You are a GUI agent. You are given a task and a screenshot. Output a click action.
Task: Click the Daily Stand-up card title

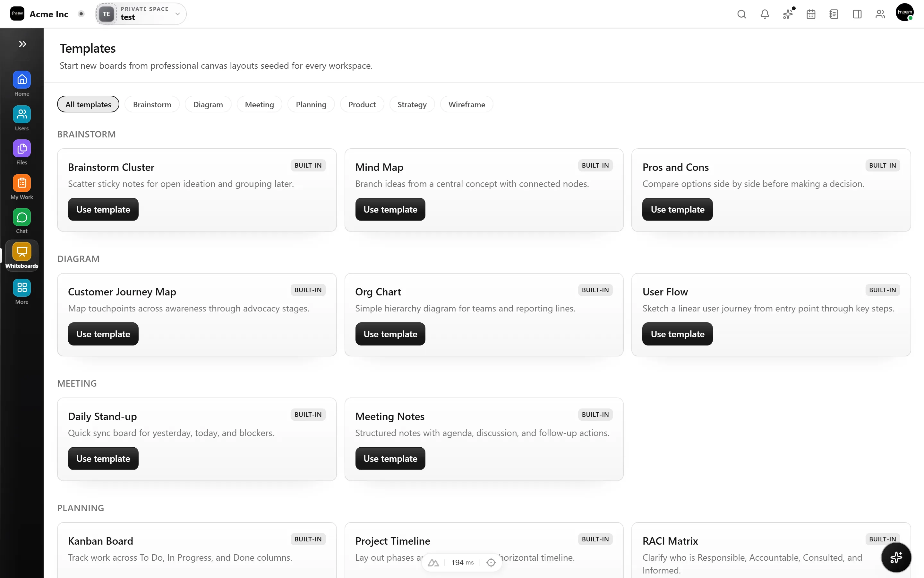102,416
